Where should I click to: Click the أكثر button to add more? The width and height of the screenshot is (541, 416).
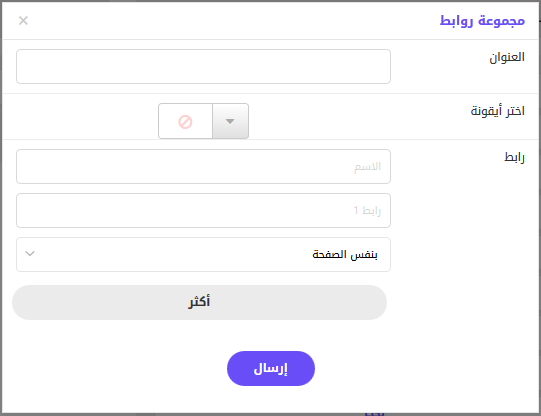(199, 303)
